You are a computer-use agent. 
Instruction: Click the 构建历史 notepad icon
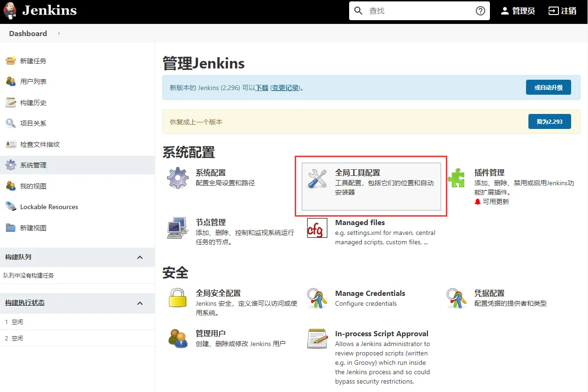10,103
